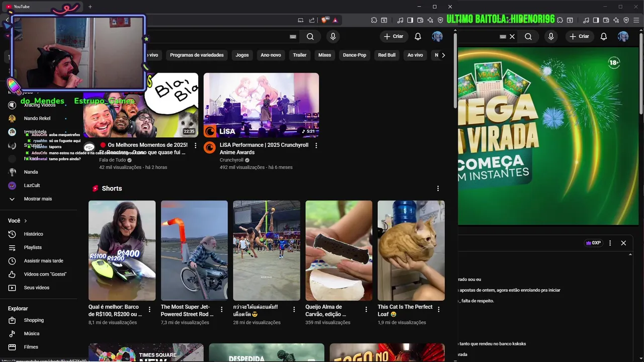Select Dance-Pop filter chip
The height and width of the screenshot is (362, 644).
[355, 55]
